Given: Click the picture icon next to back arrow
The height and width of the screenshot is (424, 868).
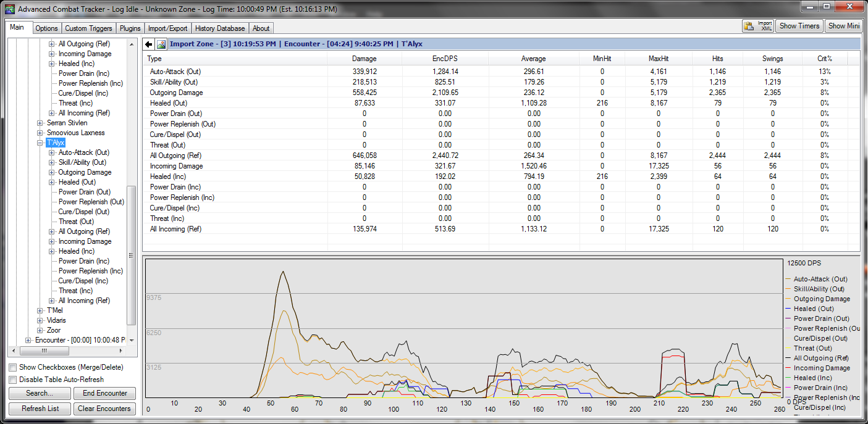Looking at the screenshot, I should [161, 44].
